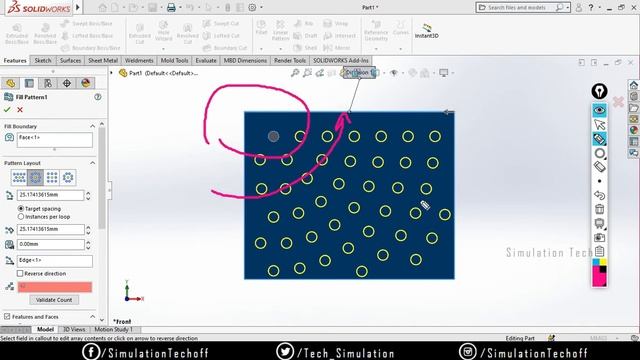Accept Fill Pattern1 with green checkmark
The height and width of the screenshot is (360, 640).
(7, 110)
